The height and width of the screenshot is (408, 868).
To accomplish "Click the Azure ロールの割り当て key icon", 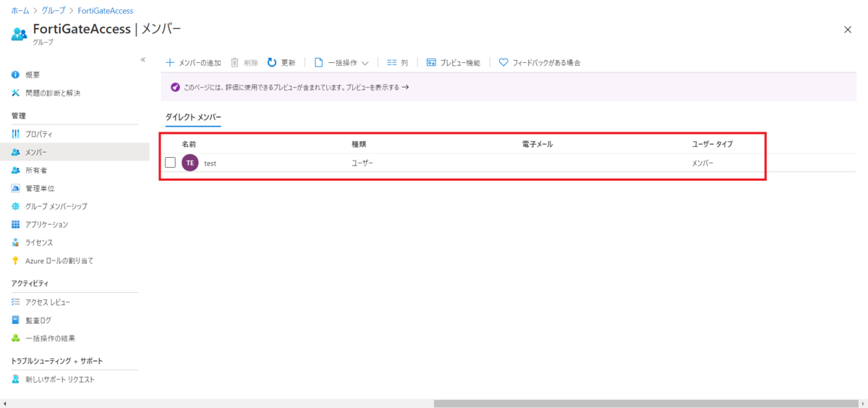I will [x=16, y=260].
